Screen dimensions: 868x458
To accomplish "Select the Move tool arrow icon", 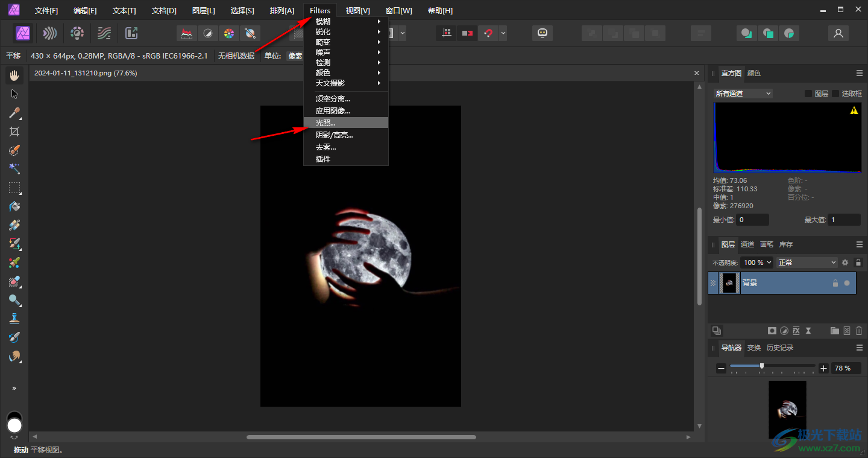I will click(14, 94).
